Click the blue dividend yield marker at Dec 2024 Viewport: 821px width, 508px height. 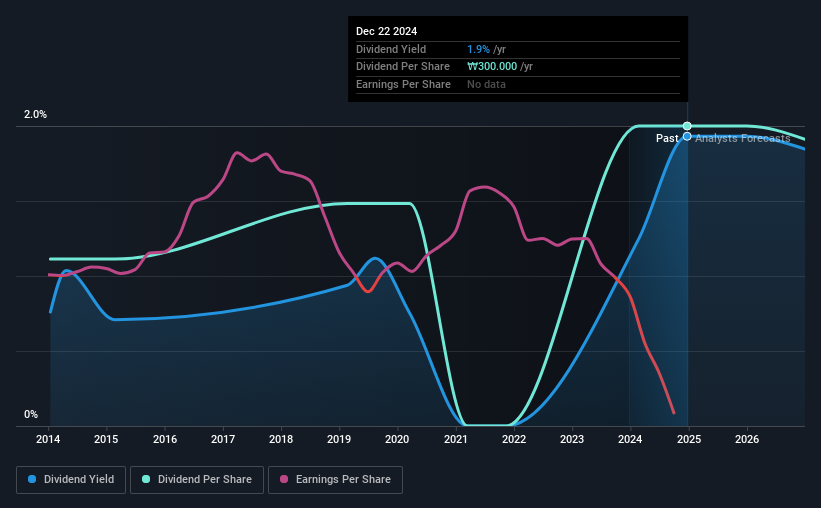coord(687,137)
